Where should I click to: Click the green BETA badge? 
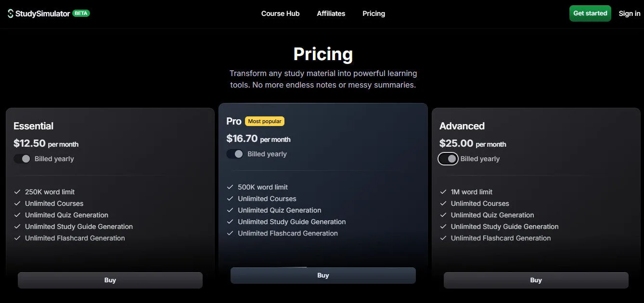click(81, 13)
